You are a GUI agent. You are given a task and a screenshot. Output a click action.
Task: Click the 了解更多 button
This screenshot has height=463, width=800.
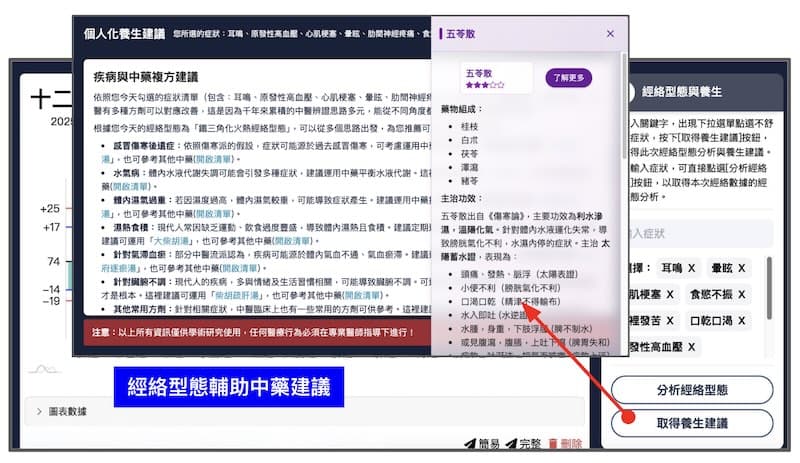click(x=568, y=77)
